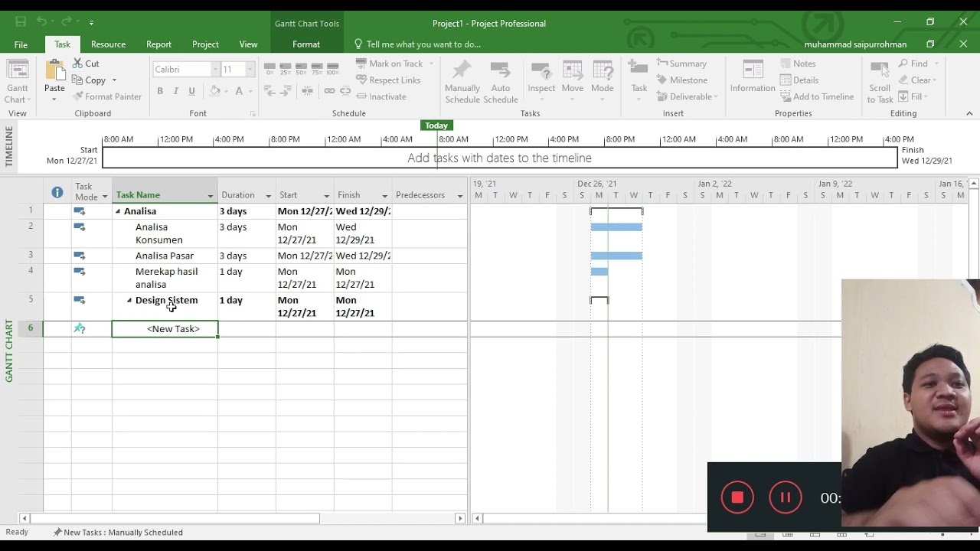Image resolution: width=980 pixels, height=551 pixels.
Task: Open the Gantt Chart Tools Format tab
Action: 306,44
